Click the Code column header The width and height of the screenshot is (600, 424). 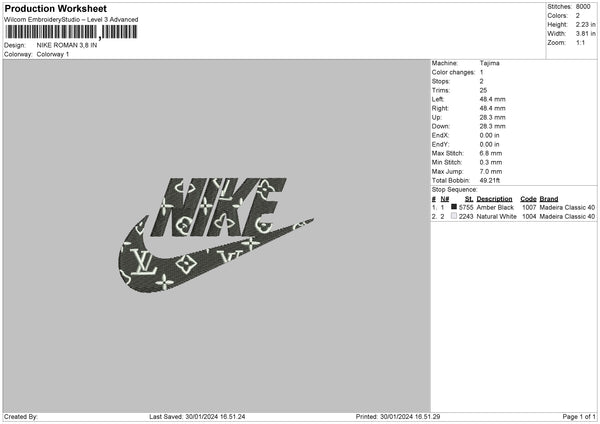pyautogui.click(x=528, y=199)
